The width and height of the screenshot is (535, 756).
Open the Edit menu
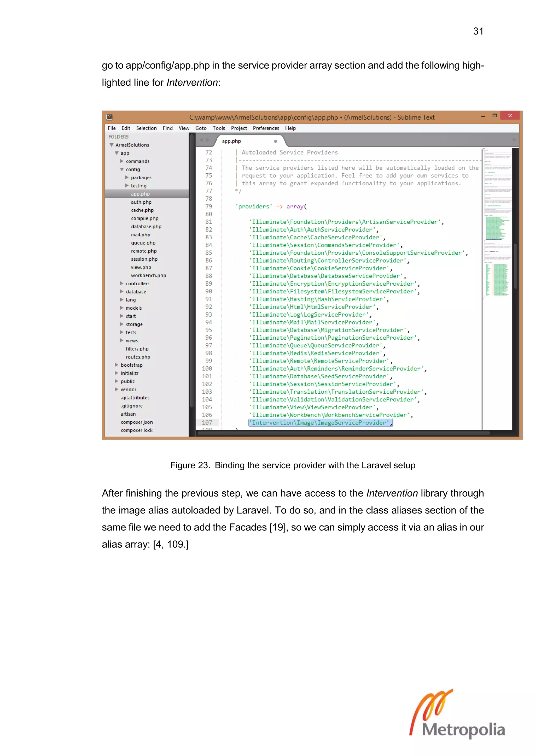126,128
